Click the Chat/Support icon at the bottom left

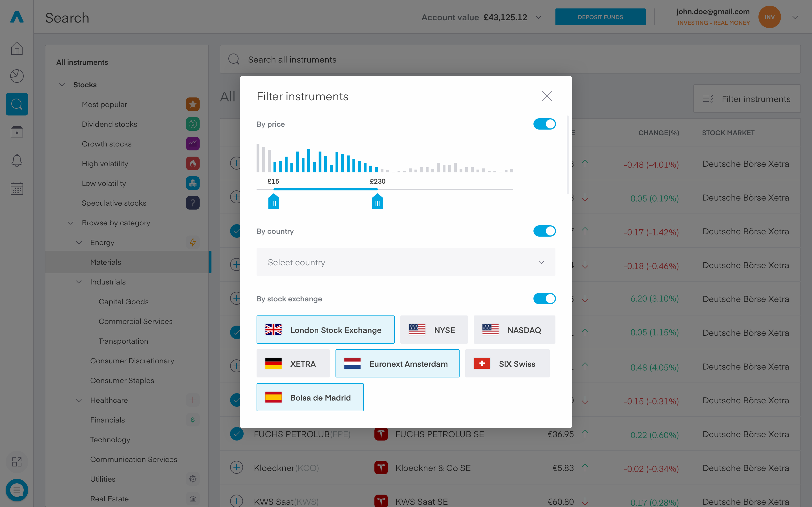point(16,490)
